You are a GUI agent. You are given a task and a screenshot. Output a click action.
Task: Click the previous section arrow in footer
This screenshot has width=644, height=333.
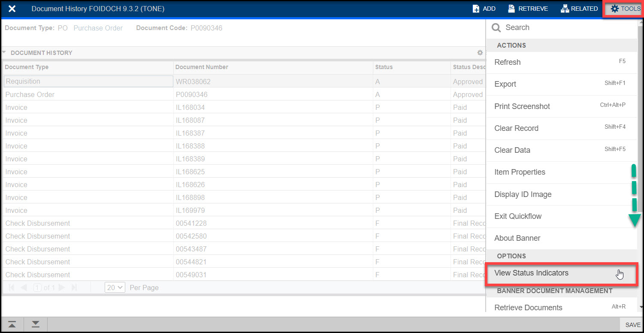(x=12, y=324)
